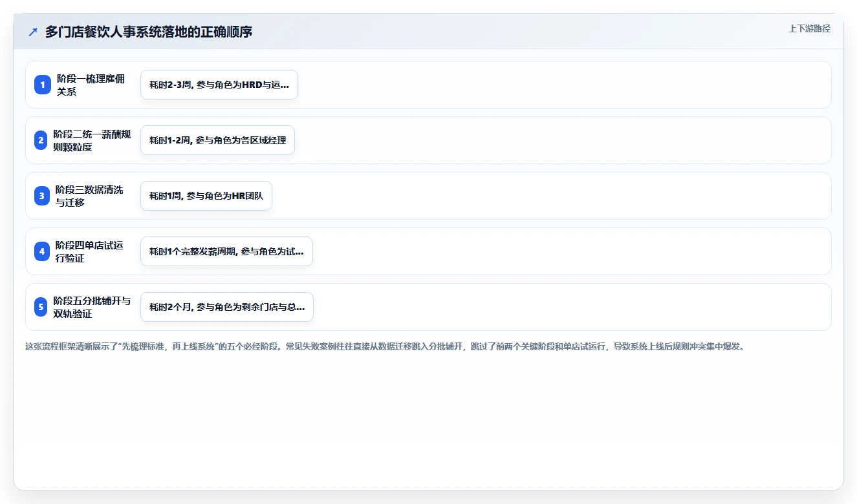Click the 阶段一梳理雇佣关系 label
The width and height of the screenshot is (857, 504).
(x=91, y=85)
